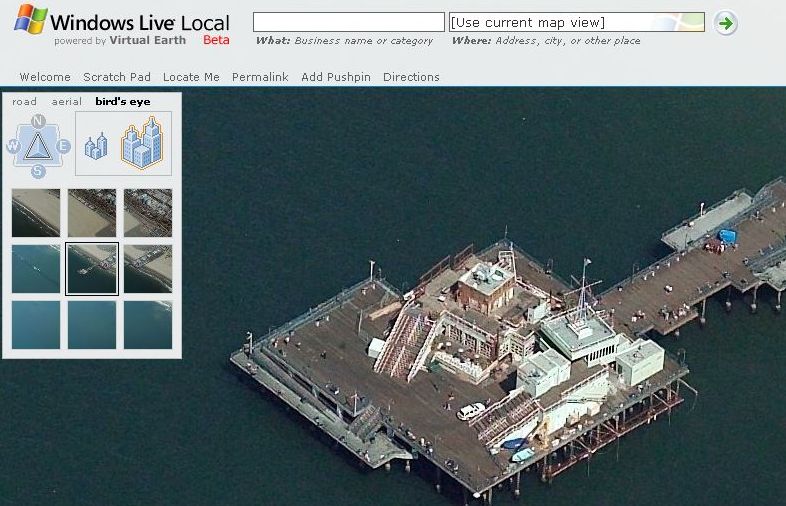Open Directions panel
786x506 pixels.
(x=411, y=77)
